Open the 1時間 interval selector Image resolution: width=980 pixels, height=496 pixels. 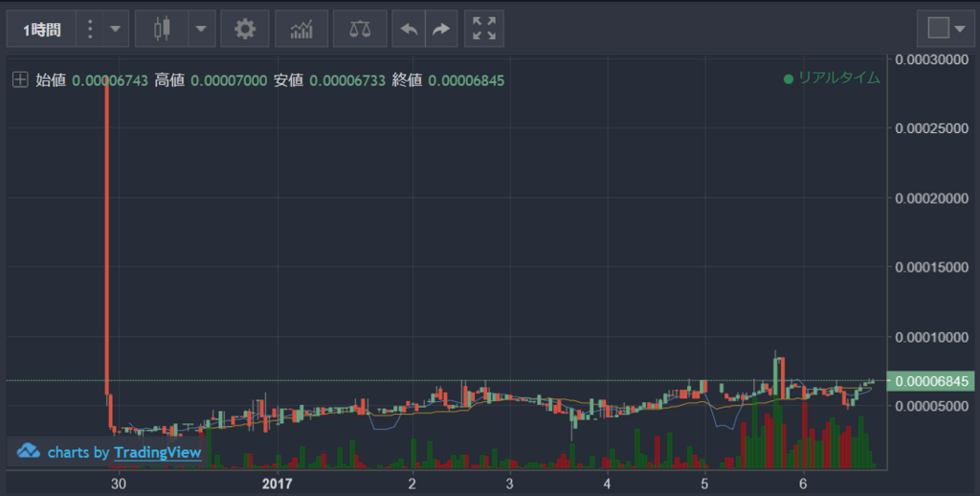point(41,29)
